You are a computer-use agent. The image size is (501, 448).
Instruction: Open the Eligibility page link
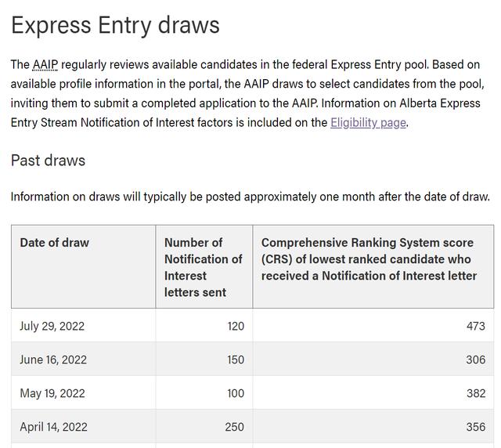coord(368,123)
